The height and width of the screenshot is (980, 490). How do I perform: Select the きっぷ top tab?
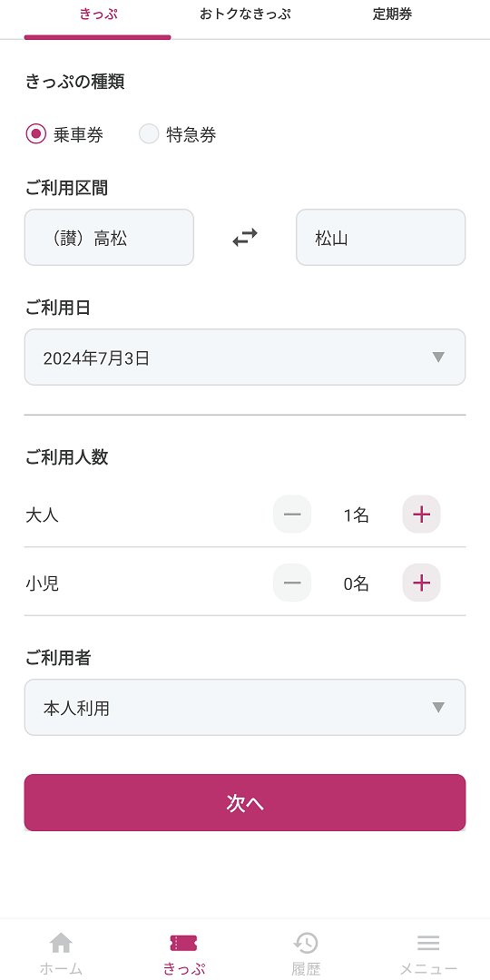(x=98, y=15)
